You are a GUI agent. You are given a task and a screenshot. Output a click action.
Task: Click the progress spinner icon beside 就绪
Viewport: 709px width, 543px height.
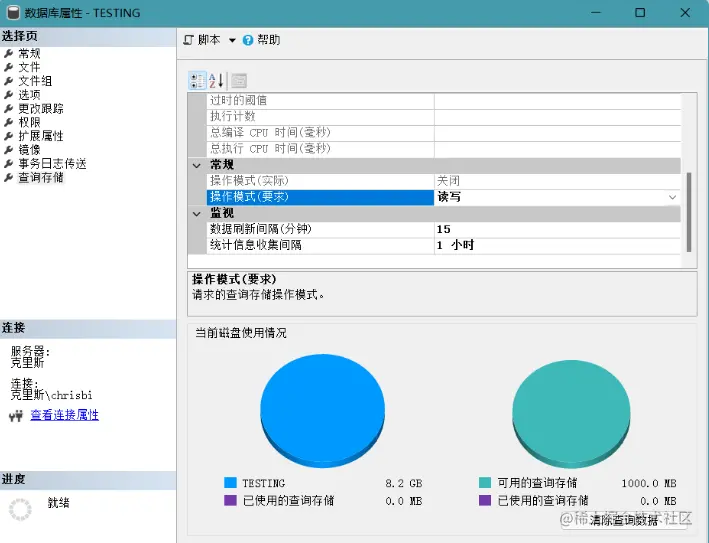(x=20, y=510)
